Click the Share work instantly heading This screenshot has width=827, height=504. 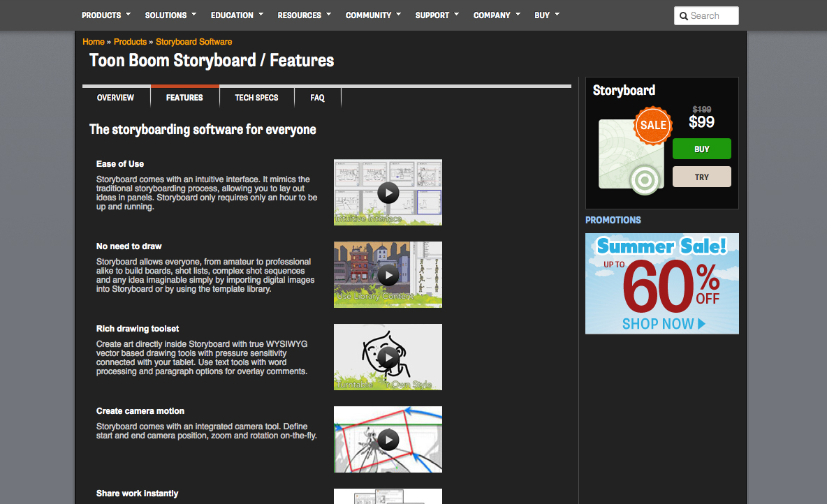click(137, 493)
